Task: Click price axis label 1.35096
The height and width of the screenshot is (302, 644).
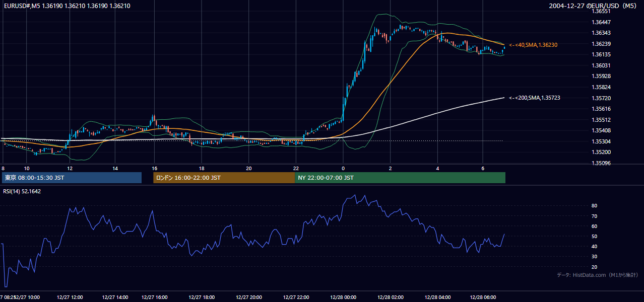Action: pyautogui.click(x=601, y=163)
